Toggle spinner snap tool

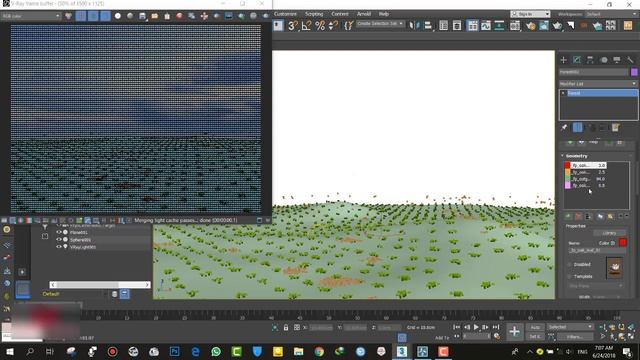click(x=333, y=26)
